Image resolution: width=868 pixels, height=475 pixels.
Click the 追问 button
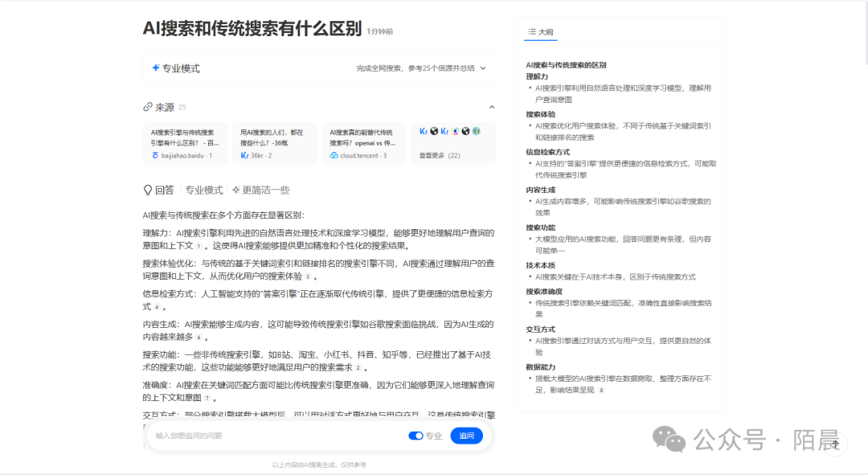tap(466, 436)
